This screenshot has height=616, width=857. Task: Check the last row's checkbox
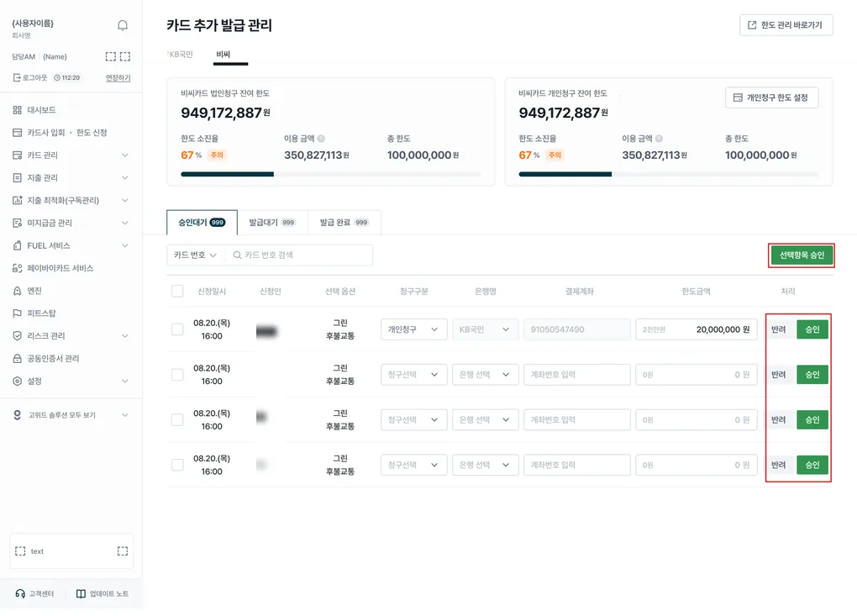click(177, 465)
